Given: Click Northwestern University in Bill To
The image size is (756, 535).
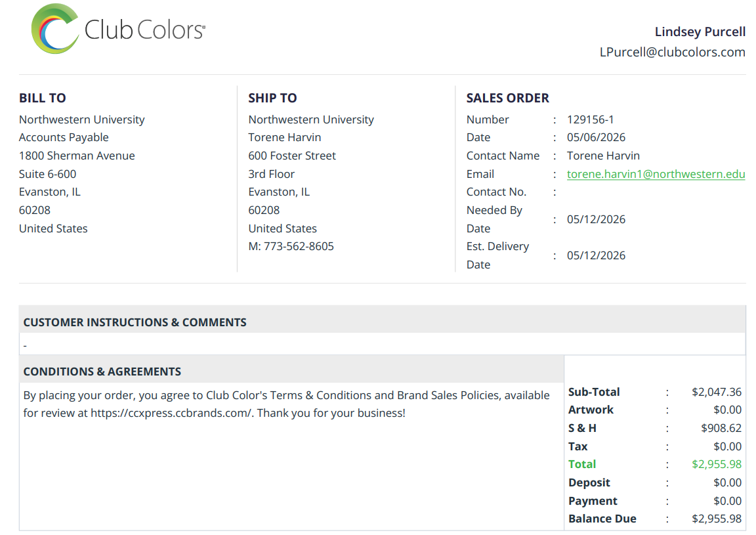Looking at the screenshot, I should tap(81, 119).
